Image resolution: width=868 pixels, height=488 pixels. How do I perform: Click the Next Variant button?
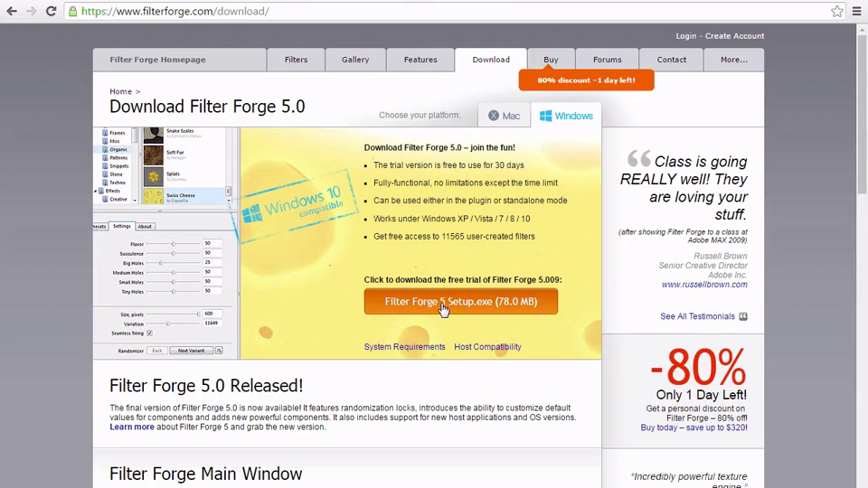click(191, 351)
